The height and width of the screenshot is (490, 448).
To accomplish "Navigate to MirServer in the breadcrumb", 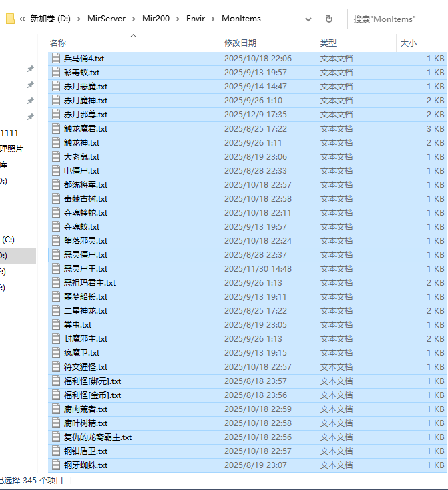I will point(106,19).
